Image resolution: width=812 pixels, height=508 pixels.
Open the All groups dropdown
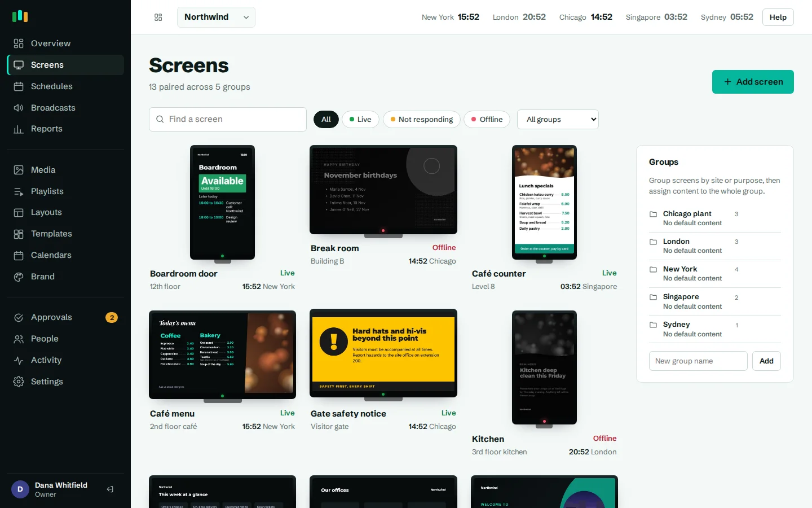click(x=558, y=119)
